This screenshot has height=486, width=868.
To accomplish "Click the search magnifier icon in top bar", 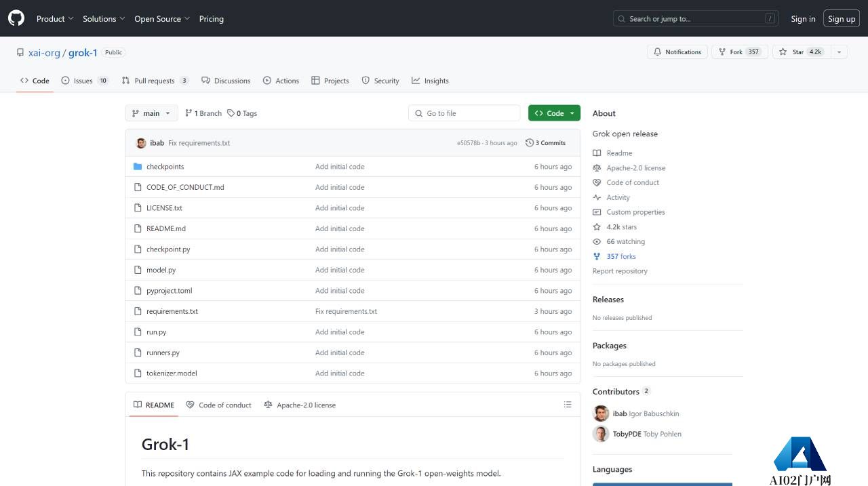I will [622, 19].
